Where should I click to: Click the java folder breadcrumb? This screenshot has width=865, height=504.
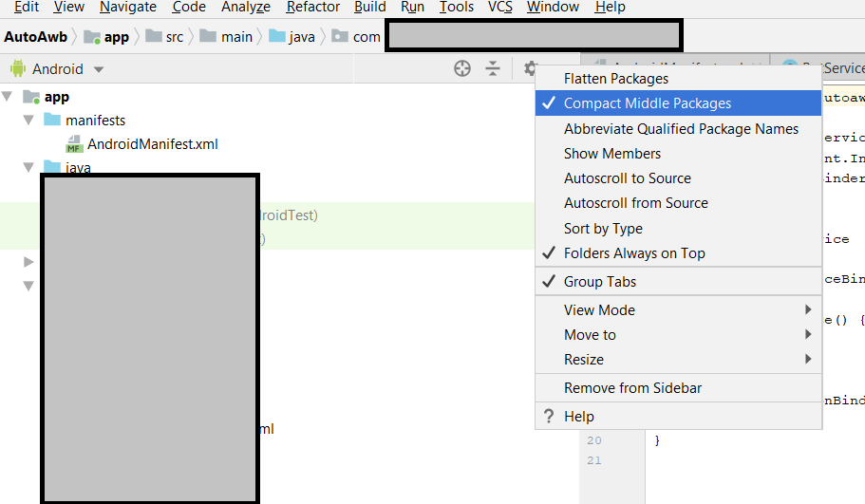click(x=291, y=37)
